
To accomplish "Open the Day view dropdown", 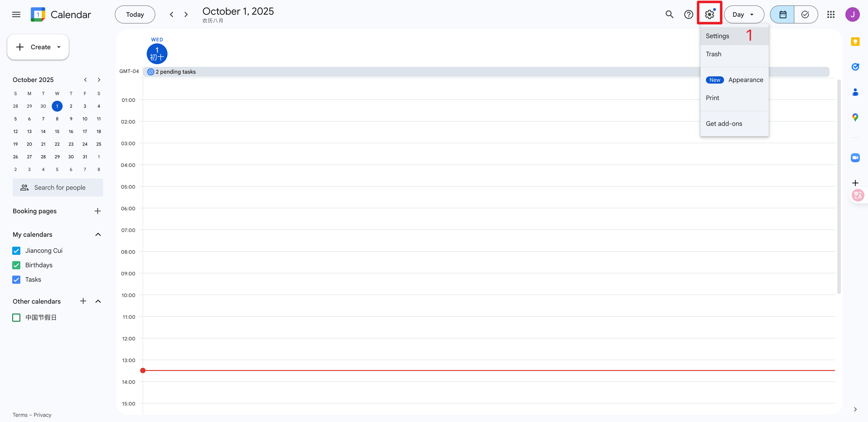I will [x=744, y=14].
